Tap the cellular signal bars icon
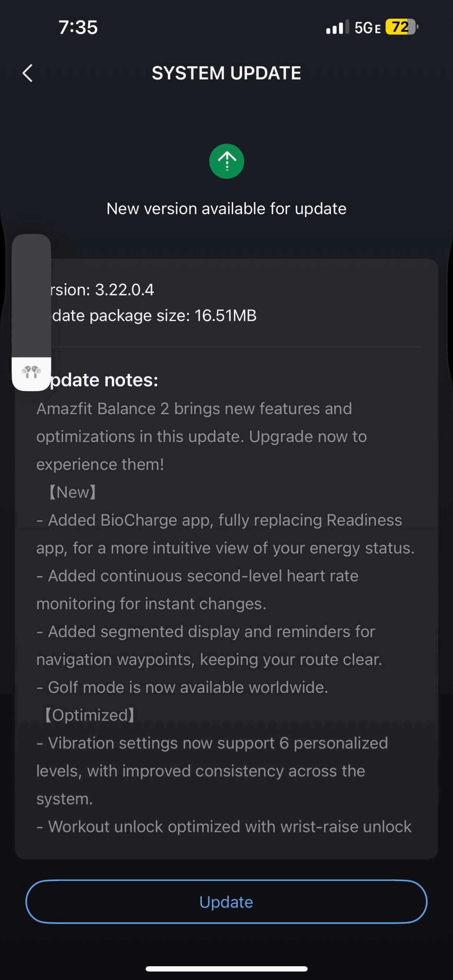Viewport: 453px width, 980px height. (x=337, y=28)
